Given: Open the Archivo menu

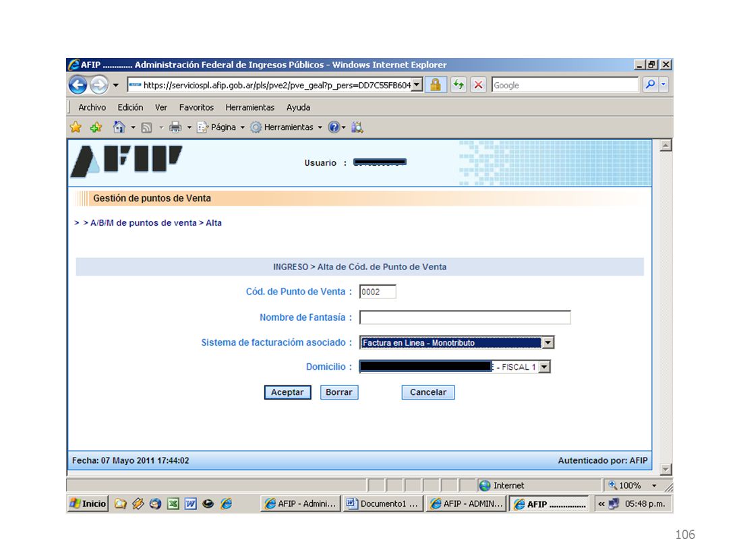Looking at the screenshot, I should [x=92, y=107].
